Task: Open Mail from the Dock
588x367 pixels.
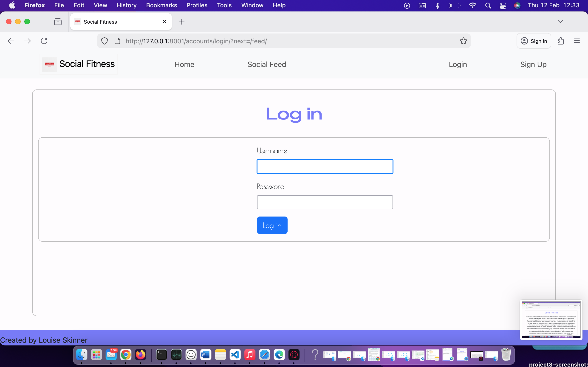Action: [111, 355]
